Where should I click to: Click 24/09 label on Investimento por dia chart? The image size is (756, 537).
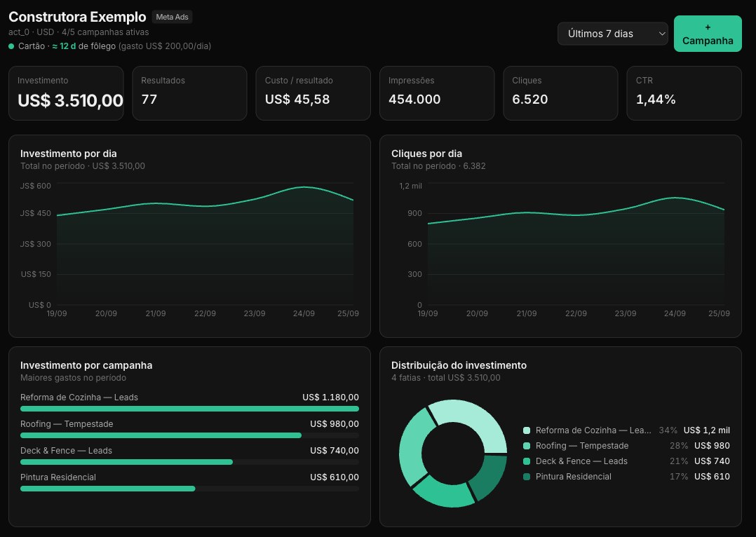[x=304, y=313]
